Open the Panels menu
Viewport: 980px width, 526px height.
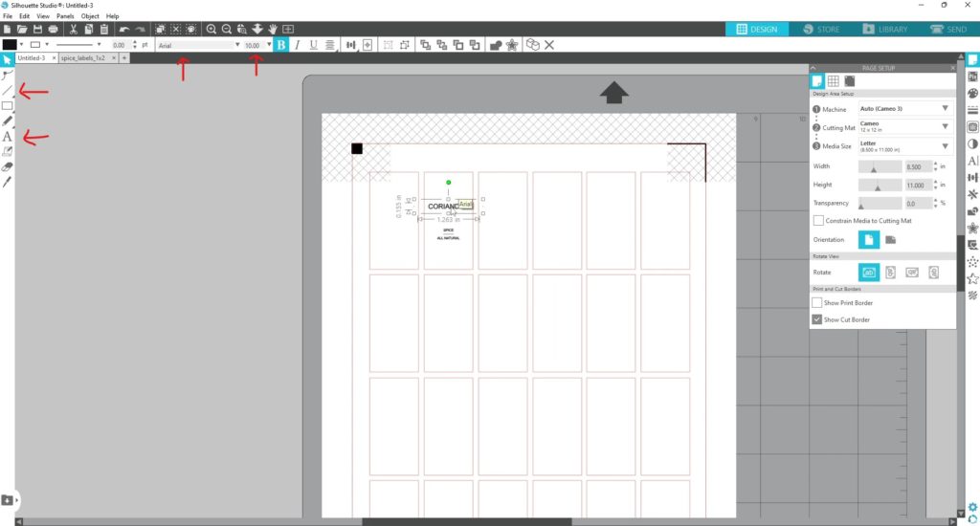65,16
